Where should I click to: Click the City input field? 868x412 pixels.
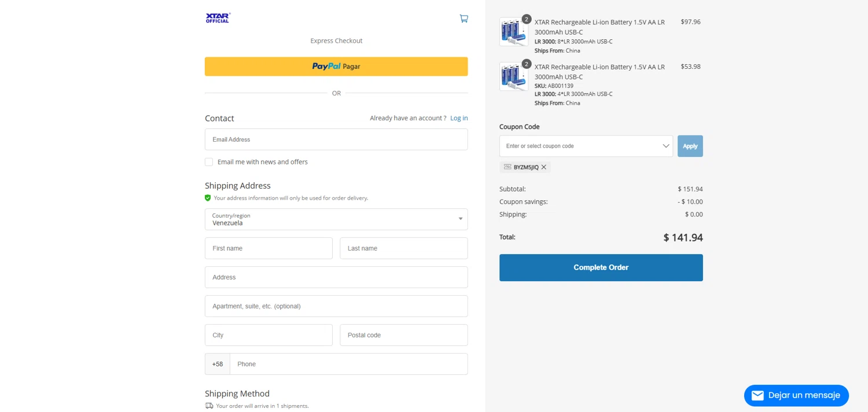click(269, 335)
